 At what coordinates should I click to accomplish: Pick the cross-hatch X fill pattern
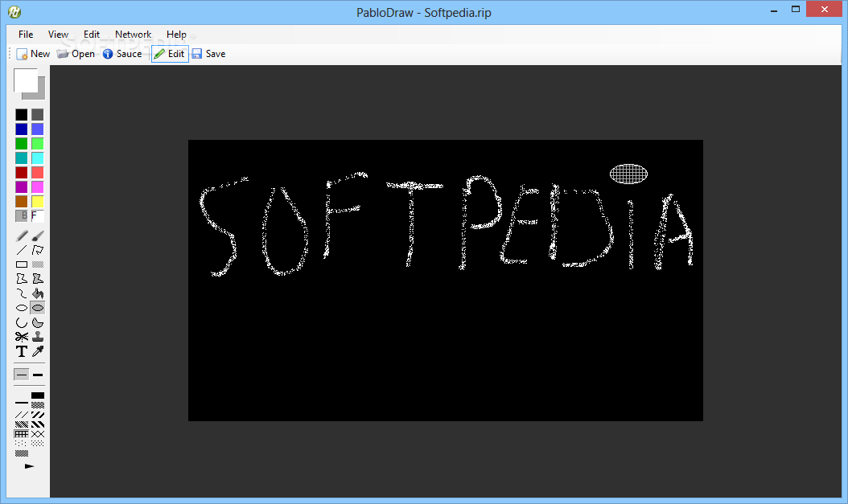click(x=38, y=434)
